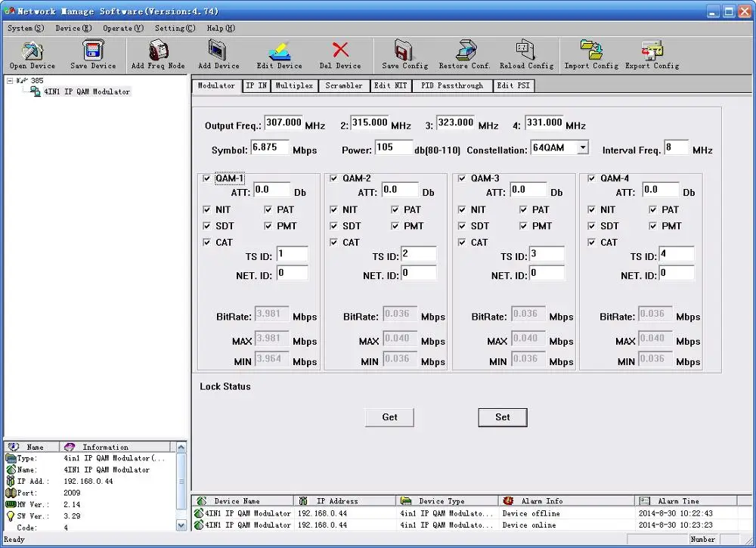Click the Add Freq Node icon
The height and width of the screenshot is (548, 756).
(x=158, y=51)
